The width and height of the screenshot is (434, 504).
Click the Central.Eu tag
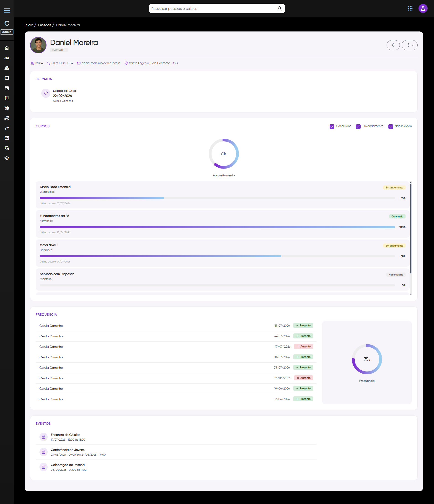click(x=59, y=50)
